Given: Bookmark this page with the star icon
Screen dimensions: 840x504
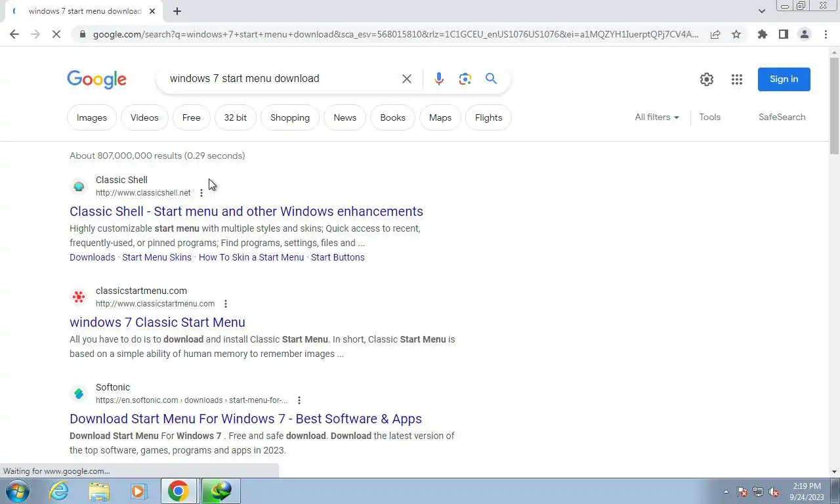Looking at the screenshot, I should 736,34.
